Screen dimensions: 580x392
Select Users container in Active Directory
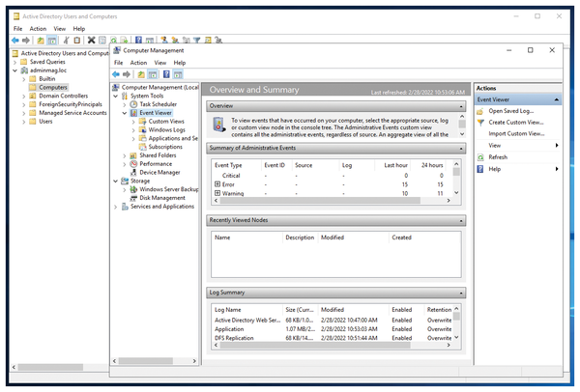point(45,122)
